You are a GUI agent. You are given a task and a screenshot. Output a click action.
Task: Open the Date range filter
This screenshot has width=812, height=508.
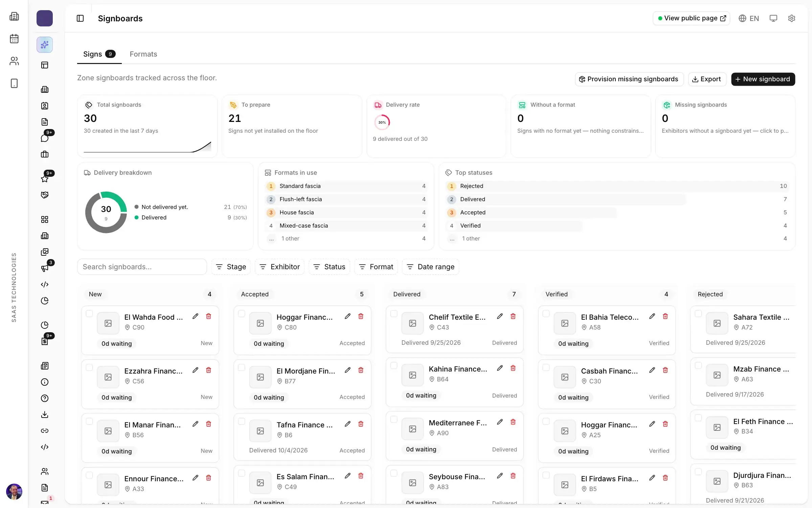point(430,267)
